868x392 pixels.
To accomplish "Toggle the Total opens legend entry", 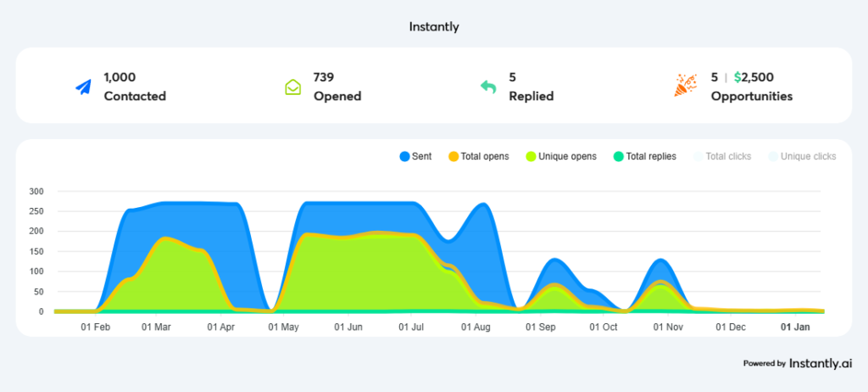I will click(478, 156).
